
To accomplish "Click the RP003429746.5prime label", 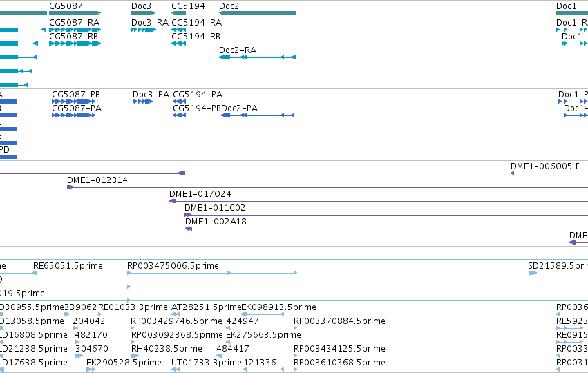I will point(176,321).
